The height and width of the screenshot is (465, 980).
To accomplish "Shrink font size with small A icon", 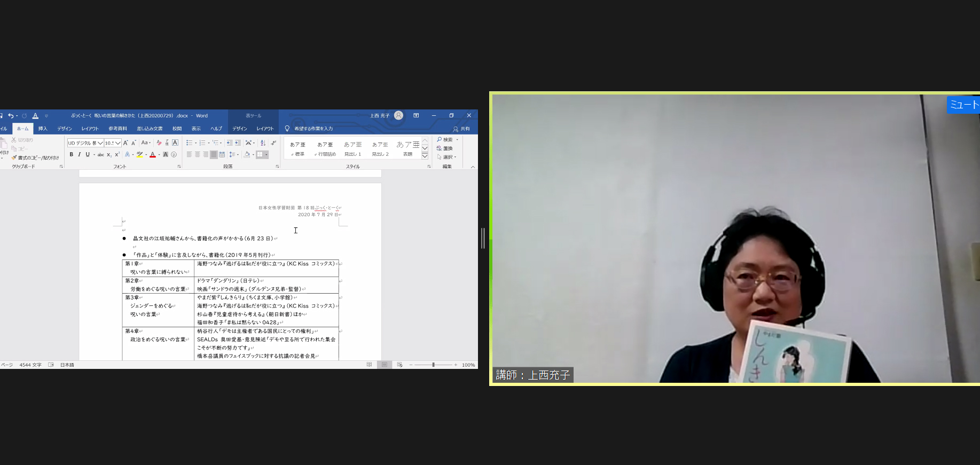I will pyautogui.click(x=134, y=143).
